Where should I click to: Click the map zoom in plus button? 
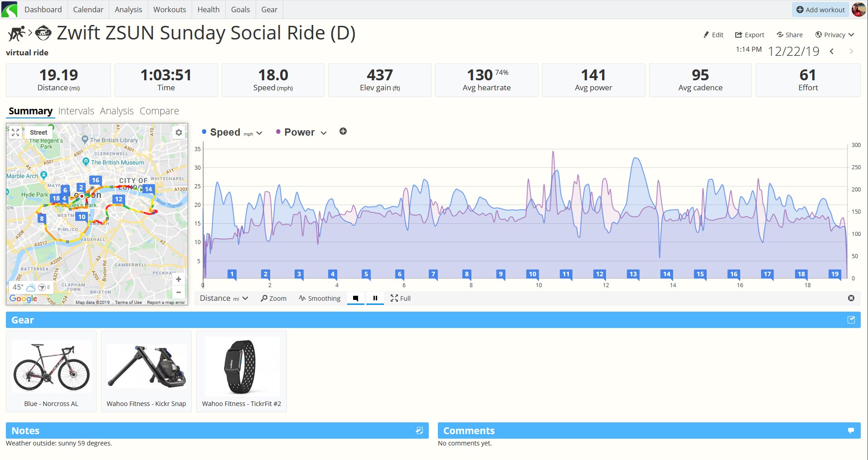pos(179,279)
